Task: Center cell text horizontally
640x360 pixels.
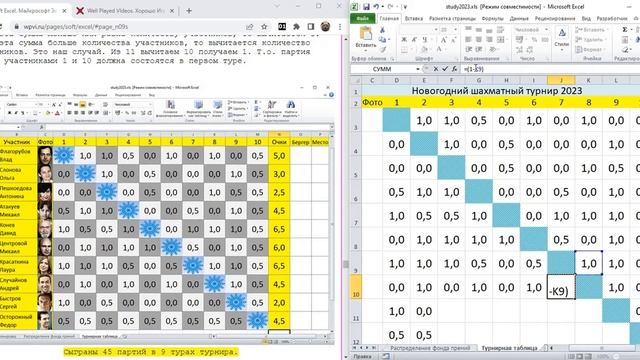Action: click(x=478, y=40)
